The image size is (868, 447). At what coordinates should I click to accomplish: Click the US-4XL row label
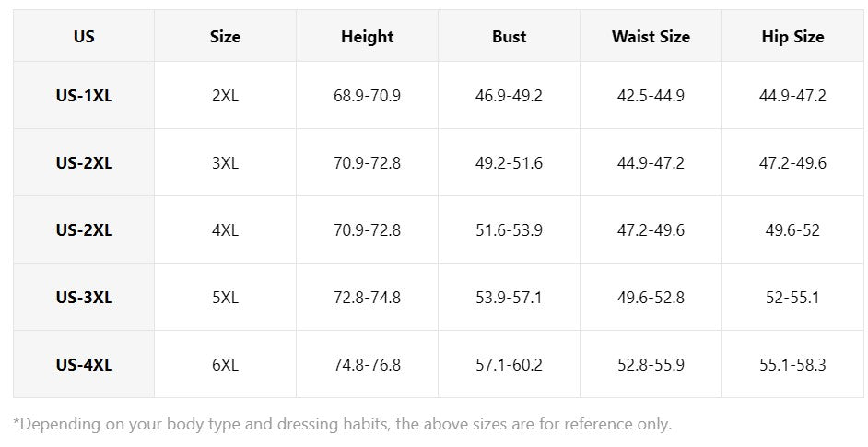(x=84, y=365)
